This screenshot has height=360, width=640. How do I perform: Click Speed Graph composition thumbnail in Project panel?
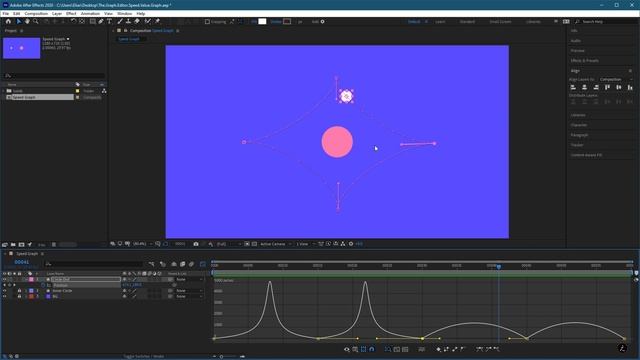pyautogui.click(x=22, y=48)
